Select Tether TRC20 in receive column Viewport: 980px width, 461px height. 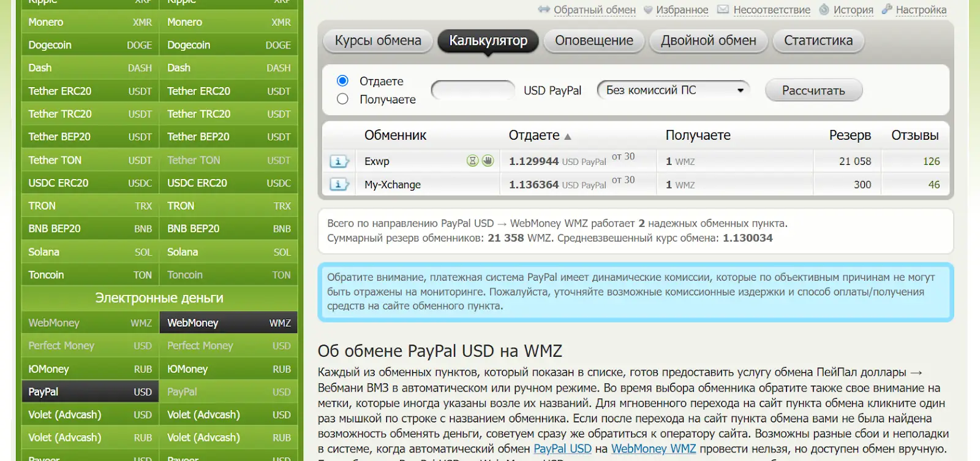(x=229, y=114)
